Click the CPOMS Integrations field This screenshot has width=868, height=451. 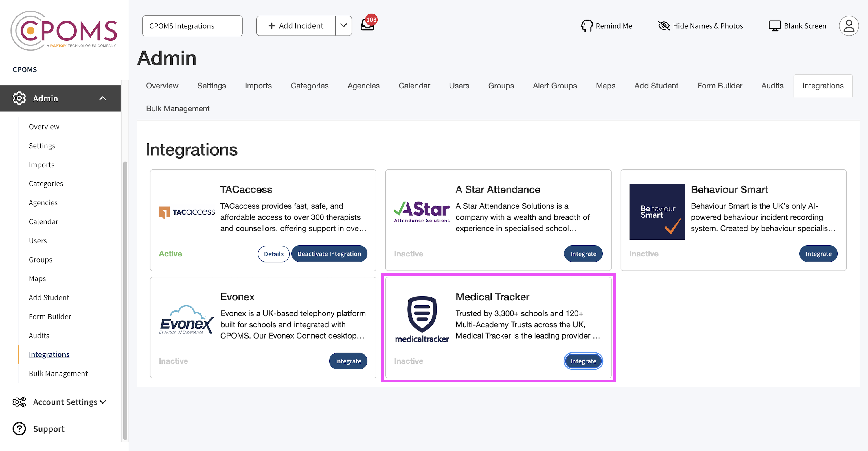point(192,25)
